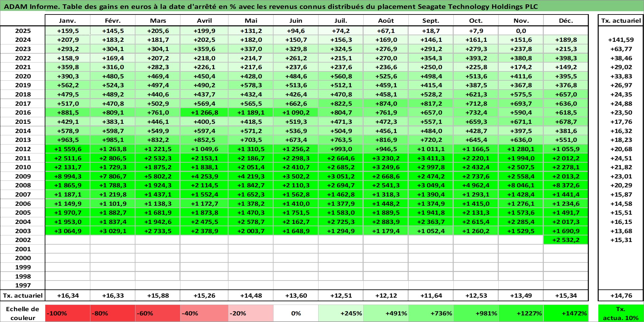Screen dimensions: 644x322
Task: Select the 0% white swatch
Action: pyautogui.click(x=296, y=313)
